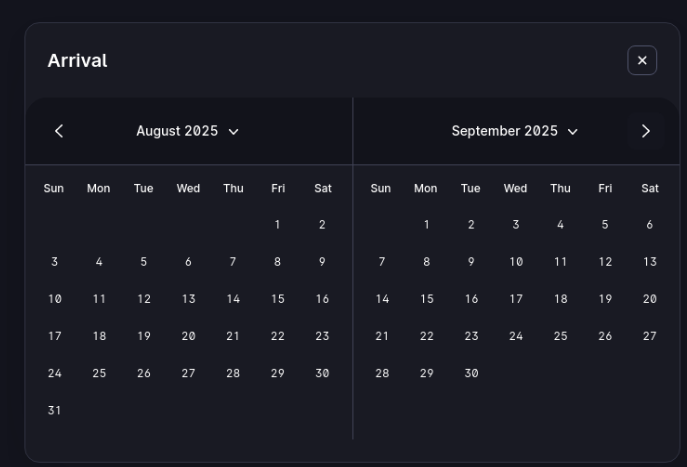Open the September 2025 month dropdown
Screen dimensions: 687x467
[515, 131]
